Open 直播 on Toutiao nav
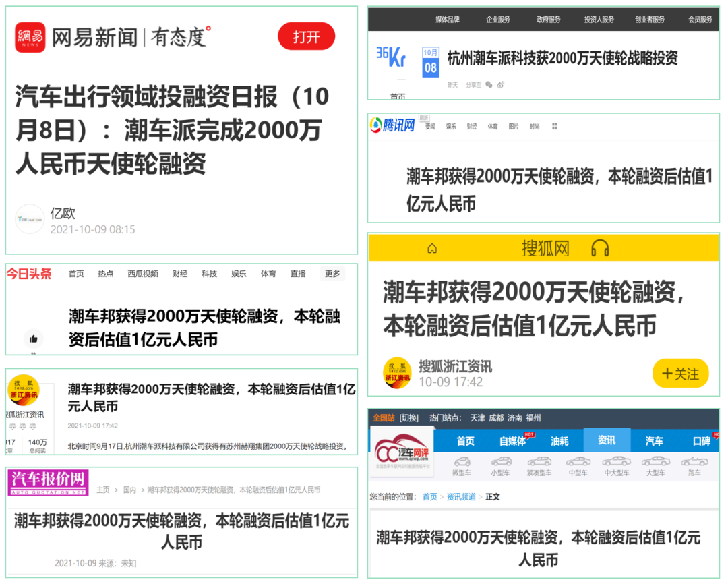The height and width of the screenshot is (586, 728). click(298, 274)
